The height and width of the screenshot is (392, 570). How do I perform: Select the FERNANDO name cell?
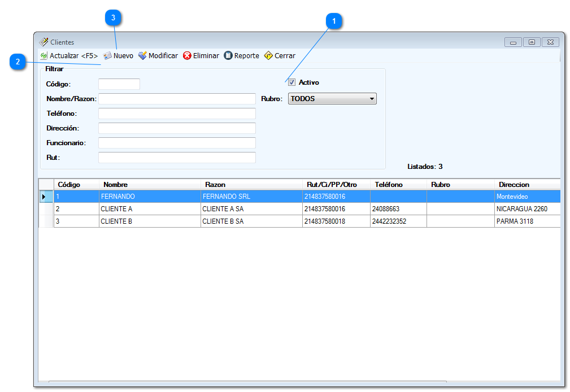(x=150, y=197)
